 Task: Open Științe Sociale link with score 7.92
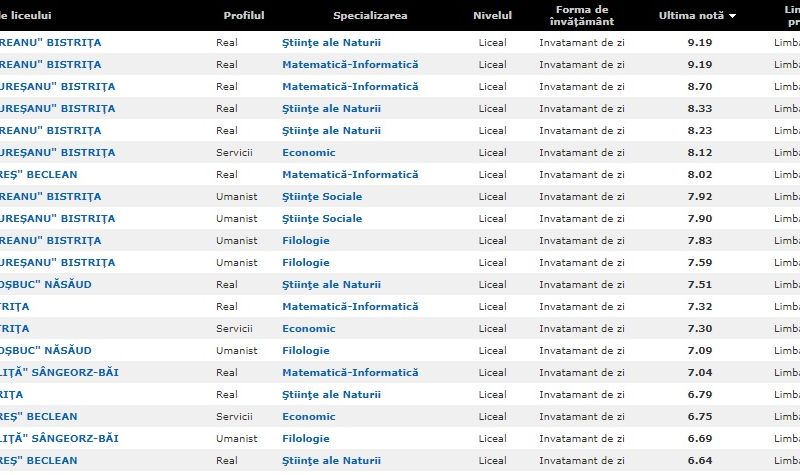click(322, 196)
